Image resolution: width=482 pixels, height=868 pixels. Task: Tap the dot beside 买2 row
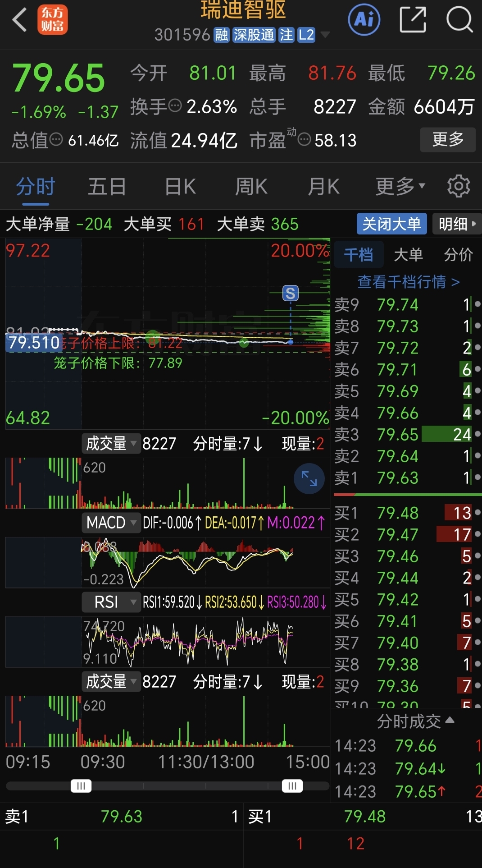coord(477,534)
